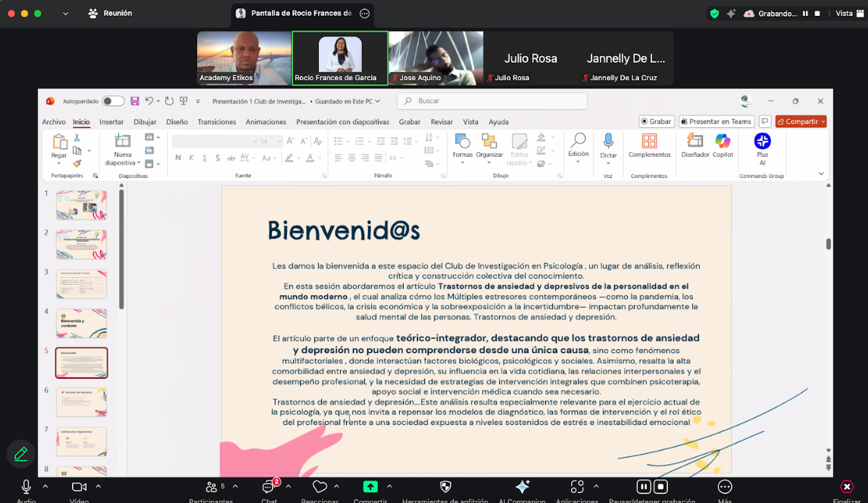This screenshot has width=868, height=503.
Task: Open Zoom Participantes panel
Action: coord(212,488)
